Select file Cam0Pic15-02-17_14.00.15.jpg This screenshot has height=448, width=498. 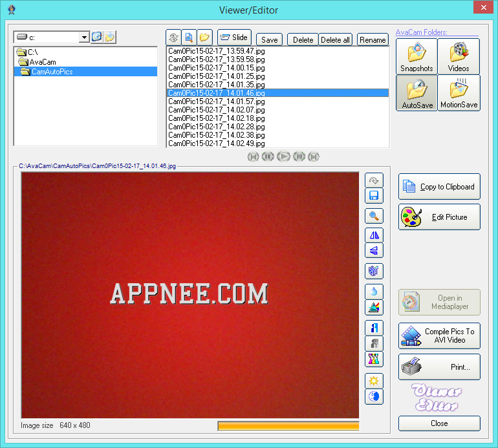click(x=277, y=68)
